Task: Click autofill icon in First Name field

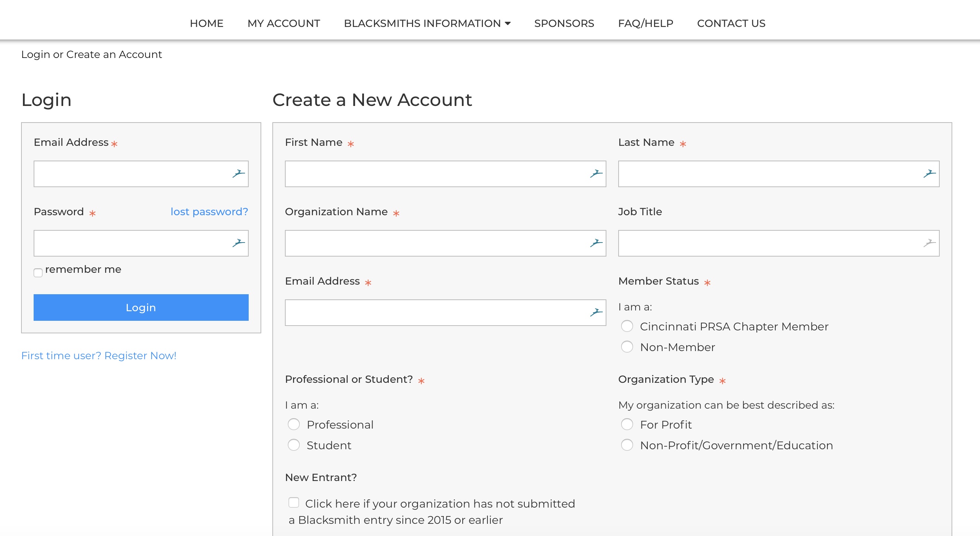Action: pos(596,174)
